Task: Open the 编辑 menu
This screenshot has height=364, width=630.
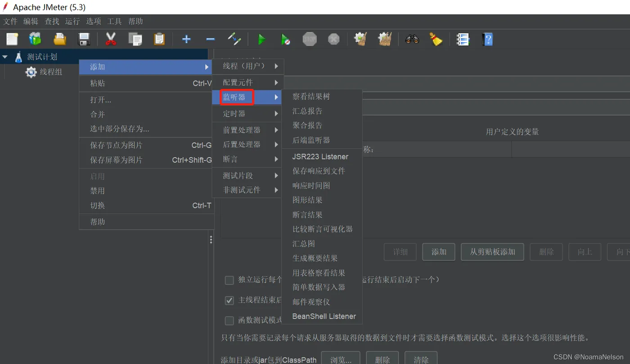Action: (31, 21)
